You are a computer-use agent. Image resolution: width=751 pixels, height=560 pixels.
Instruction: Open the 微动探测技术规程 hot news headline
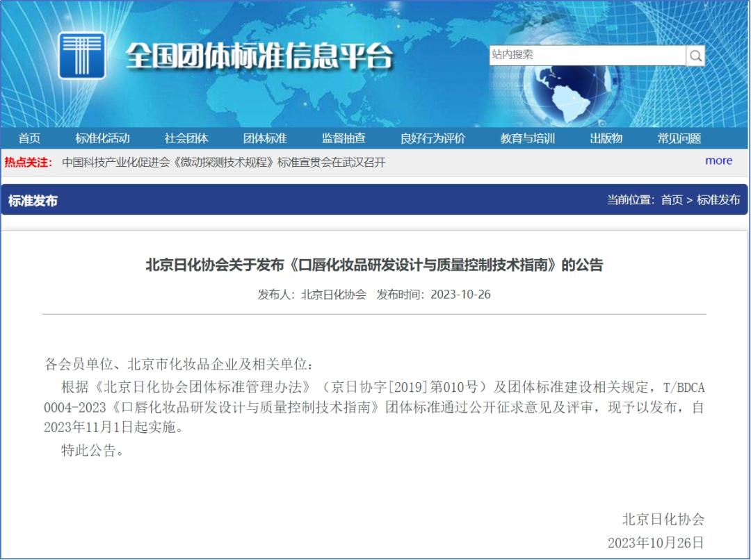pyautogui.click(x=223, y=163)
